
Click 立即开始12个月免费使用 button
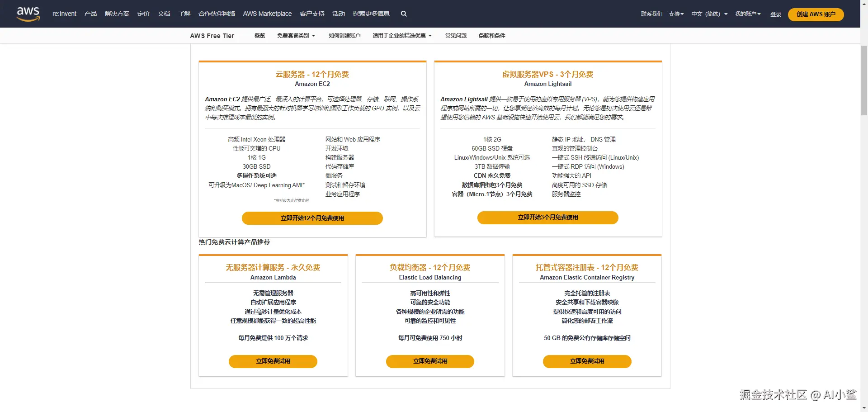(x=312, y=218)
